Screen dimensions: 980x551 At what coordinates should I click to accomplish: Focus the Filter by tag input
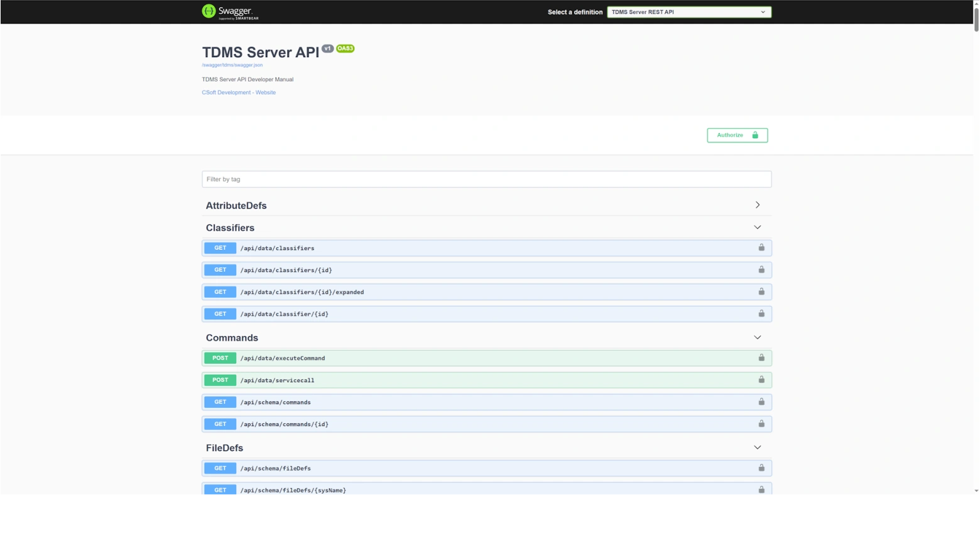pos(486,179)
